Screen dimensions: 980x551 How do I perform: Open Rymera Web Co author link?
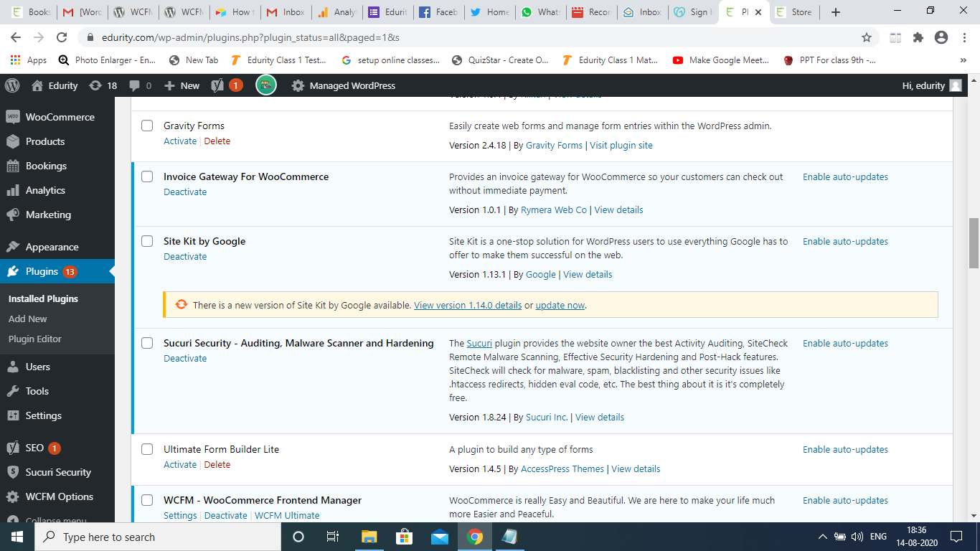click(554, 210)
